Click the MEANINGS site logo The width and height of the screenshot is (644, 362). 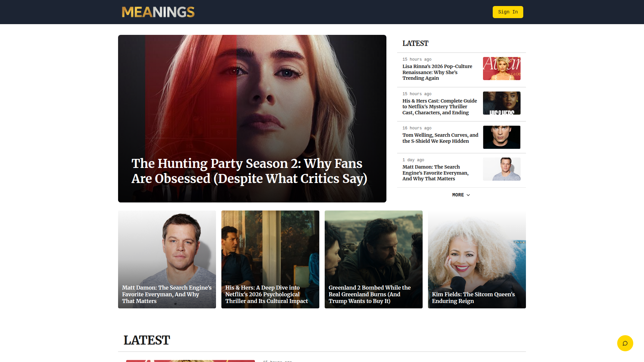pos(158,12)
